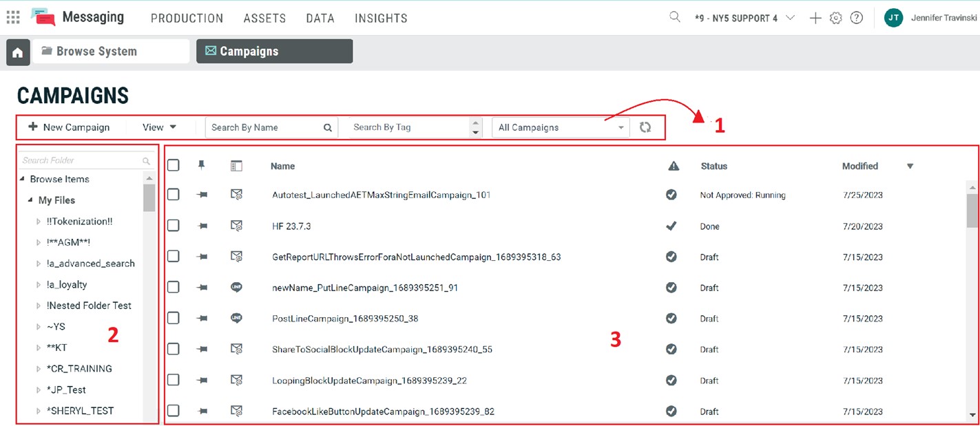Image resolution: width=980 pixels, height=426 pixels.
Task: Click the Home icon button
Action: click(x=18, y=52)
